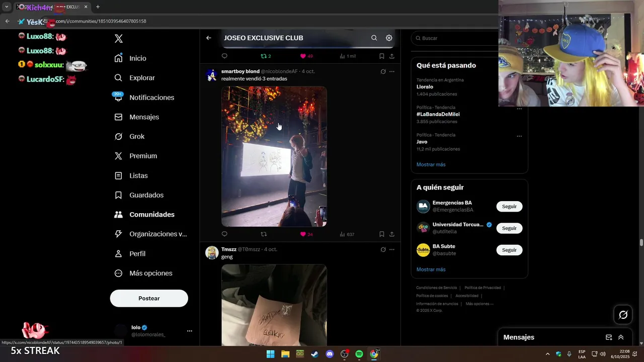Open Explorar in sidebar
Screen dimensions: 644x362
click(x=134, y=78)
